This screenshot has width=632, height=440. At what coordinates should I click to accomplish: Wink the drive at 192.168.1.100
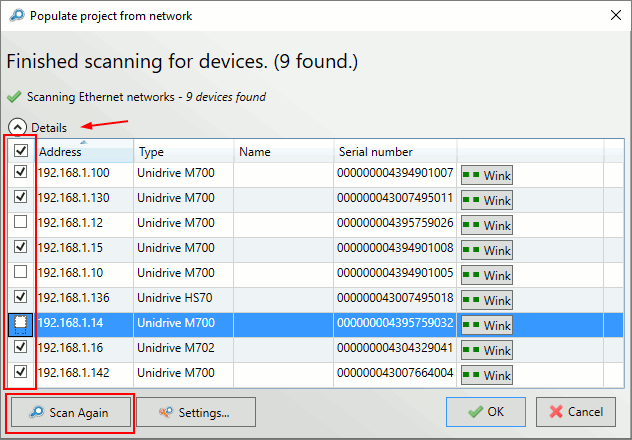tap(487, 175)
